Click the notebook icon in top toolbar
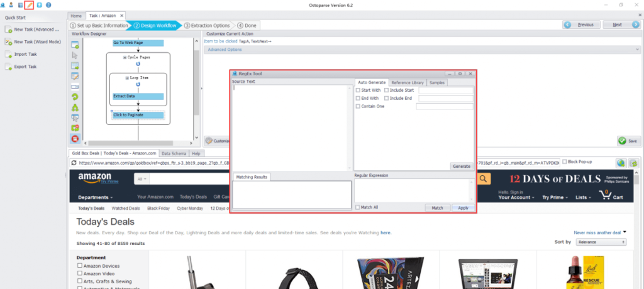644x289 pixels. pos(20,5)
